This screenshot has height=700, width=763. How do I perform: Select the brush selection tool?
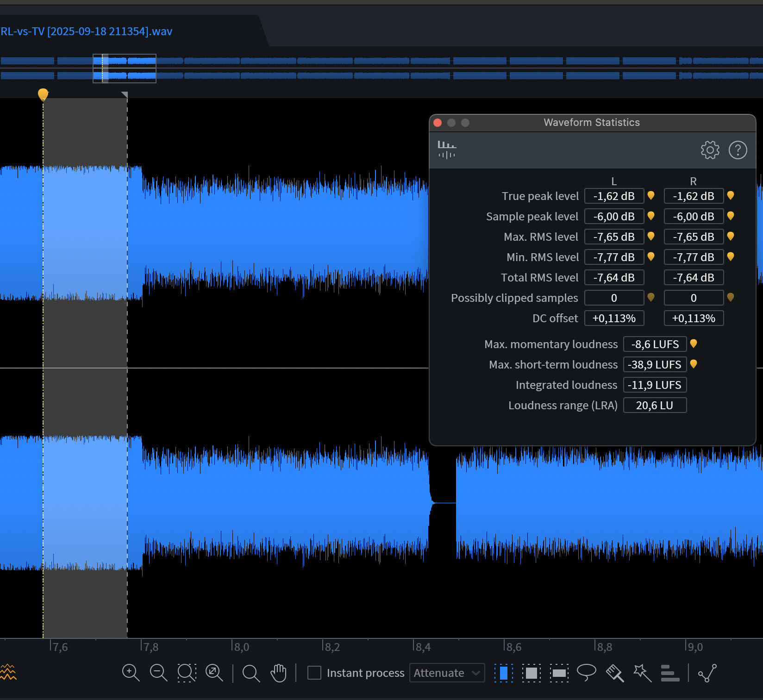pyautogui.click(x=615, y=673)
